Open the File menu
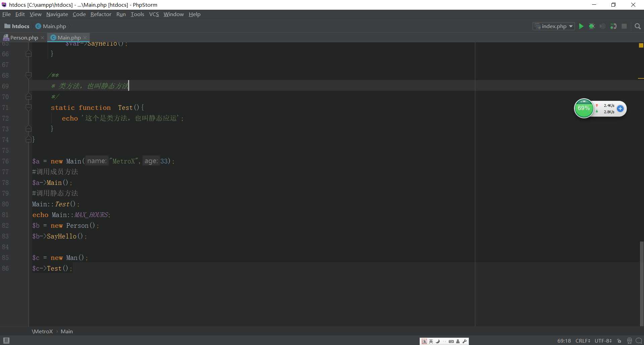This screenshot has height=345, width=644. (6, 14)
